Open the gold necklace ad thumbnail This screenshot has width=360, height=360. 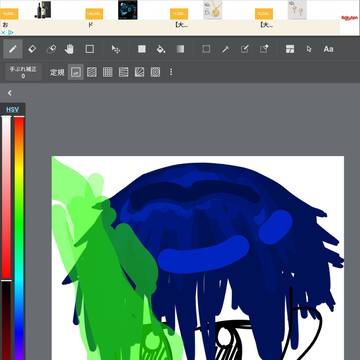tap(213, 10)
